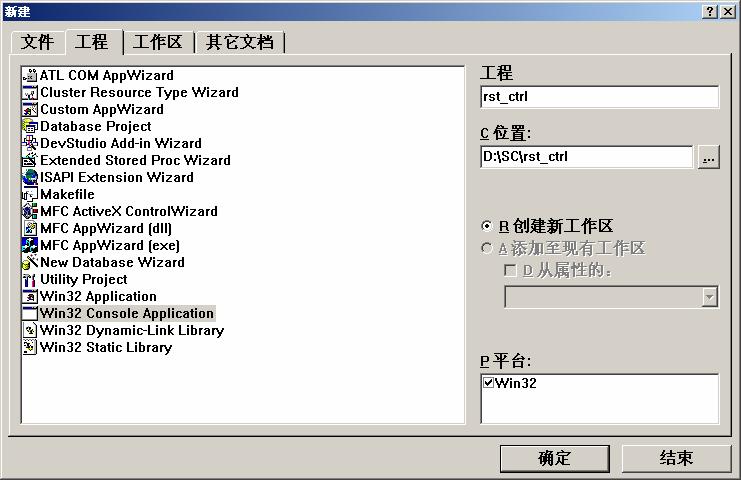Screen dimensions: 741x480
Task: Click the help question mark button
Action: tap(710, 12)
